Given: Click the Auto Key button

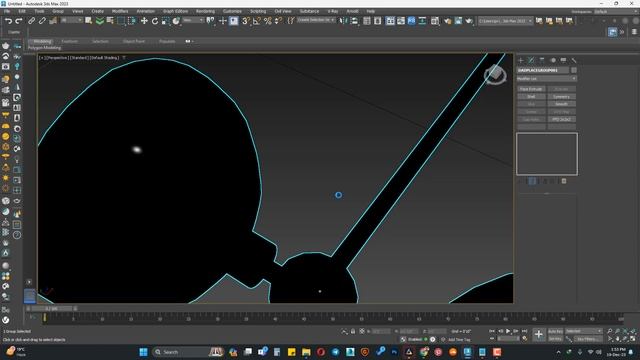Looking at the screenshot, I should click(x=555, y=331).
